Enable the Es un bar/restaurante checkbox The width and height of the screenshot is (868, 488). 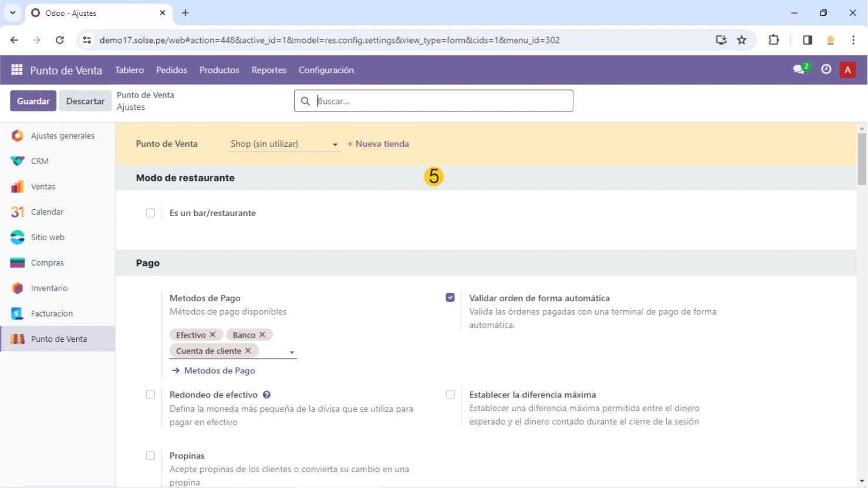[151, 213]
